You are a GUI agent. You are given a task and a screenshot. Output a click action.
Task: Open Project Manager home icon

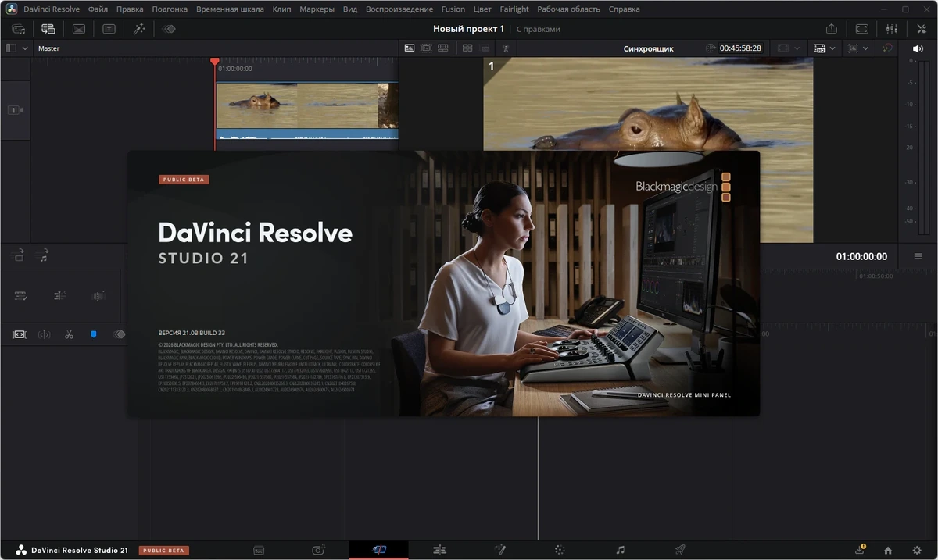888,550
